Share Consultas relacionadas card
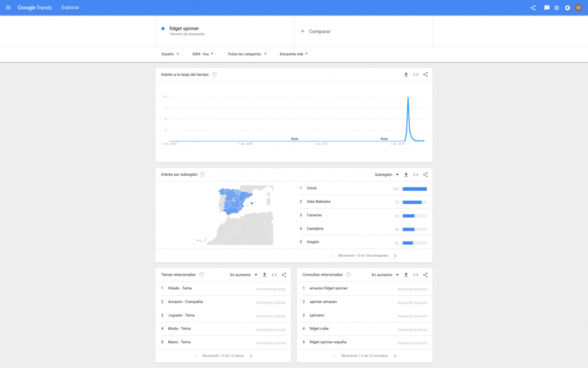588x368 pixels. 425,274
